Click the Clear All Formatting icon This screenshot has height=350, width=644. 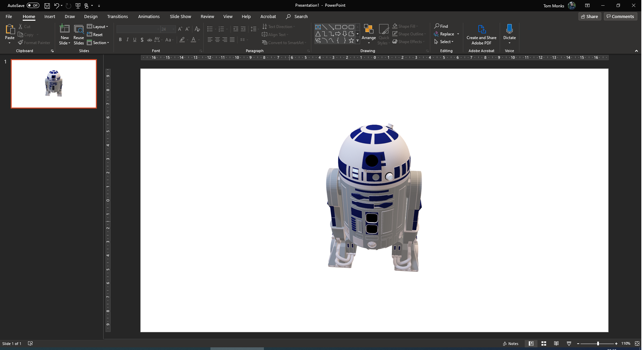point(197,29)
